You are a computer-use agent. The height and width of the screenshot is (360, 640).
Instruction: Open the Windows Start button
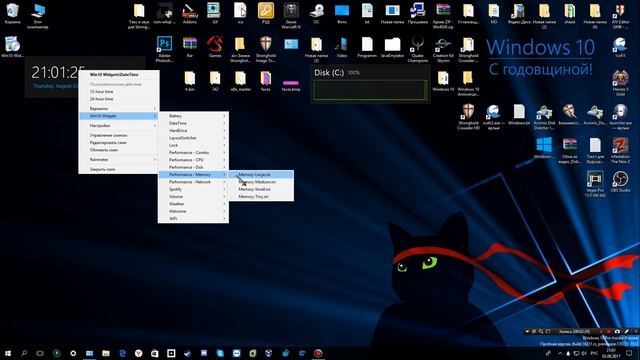[8, 353]
